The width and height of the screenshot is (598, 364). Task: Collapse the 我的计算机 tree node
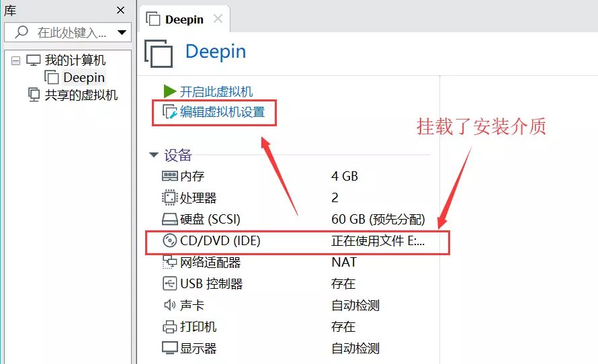(x=15, y=60)
